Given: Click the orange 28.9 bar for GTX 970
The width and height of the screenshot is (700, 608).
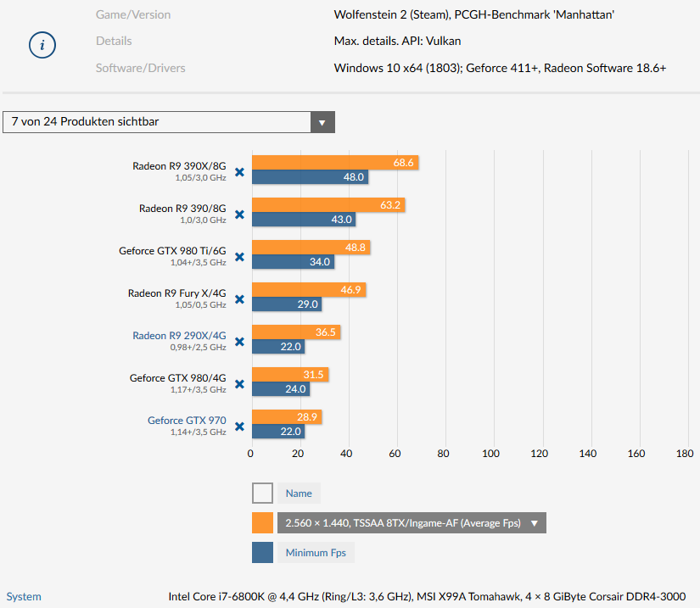Looking at the screenshot, I should click(x=287, y=416).
